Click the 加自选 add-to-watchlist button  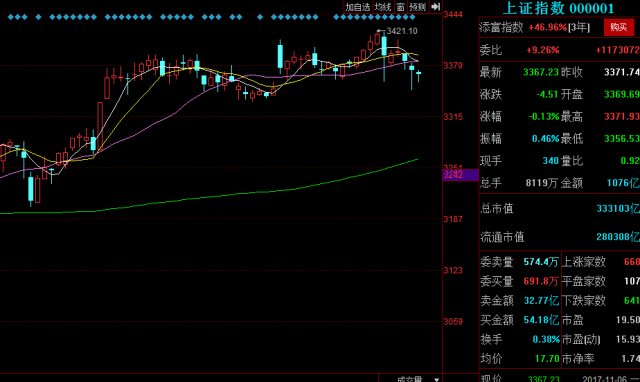coord(358,7)
